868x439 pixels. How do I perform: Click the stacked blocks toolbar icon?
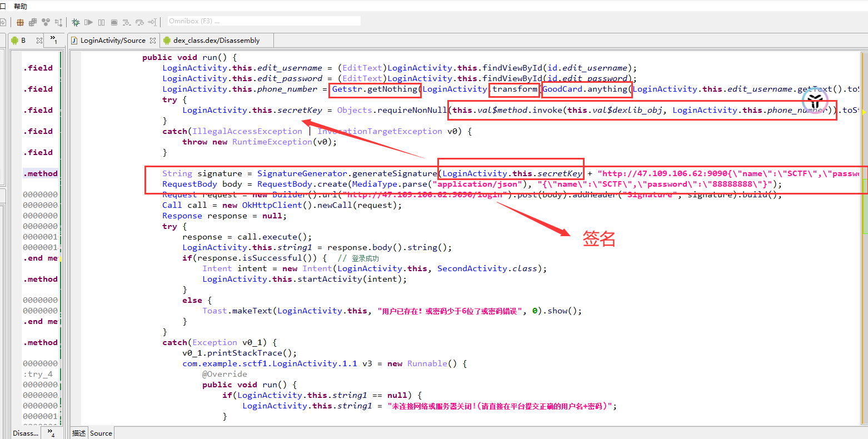point(33,22)
